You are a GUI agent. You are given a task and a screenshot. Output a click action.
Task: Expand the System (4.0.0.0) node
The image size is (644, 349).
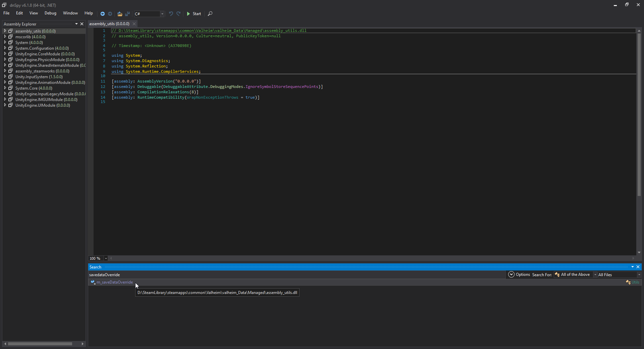click(x=5, y=42)
